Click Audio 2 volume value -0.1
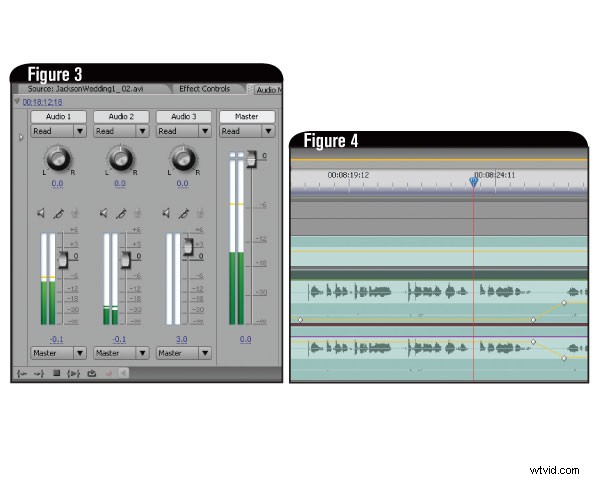The height and width of the screenshot is (480, 600). point(119,339)
